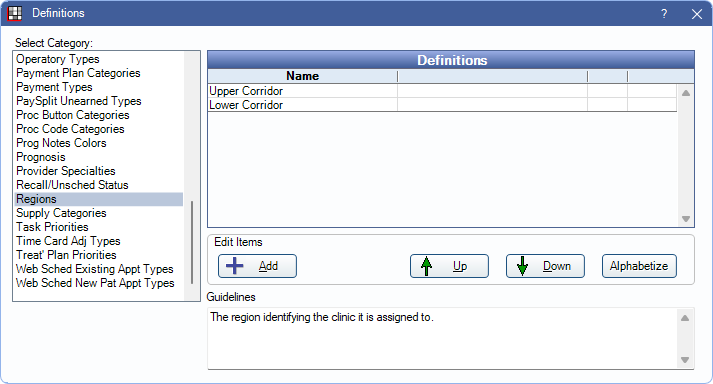Click definitions grid scroll down arrow
713x384 pixels.
(x=686, y=219)
